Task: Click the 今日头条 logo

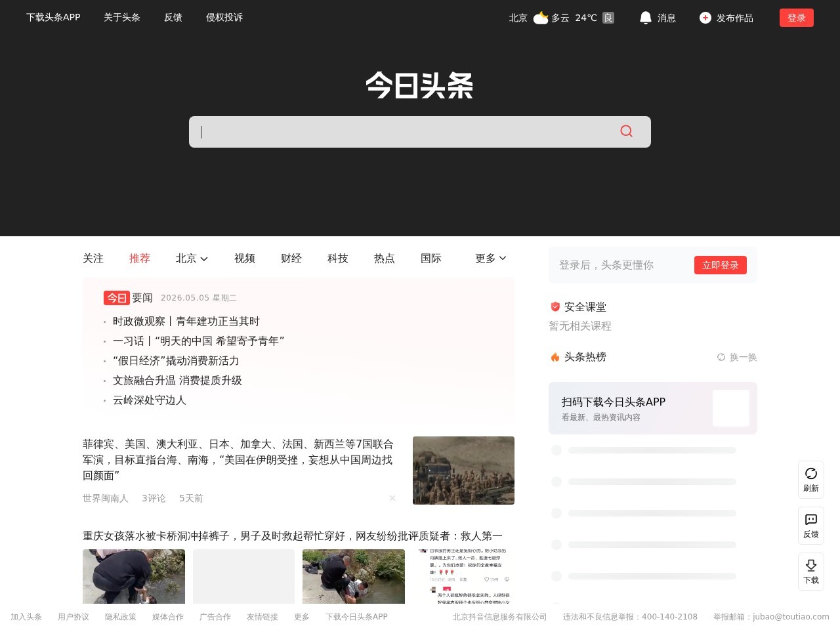Action: point(420,85)
